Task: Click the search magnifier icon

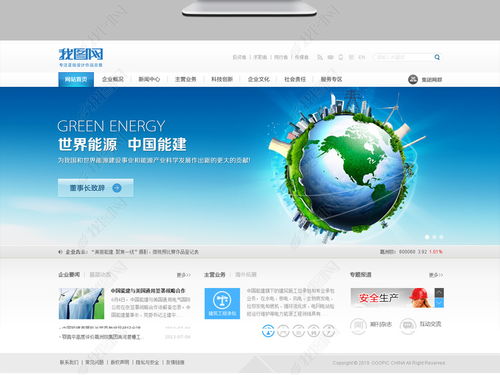Action: [437, 57]
